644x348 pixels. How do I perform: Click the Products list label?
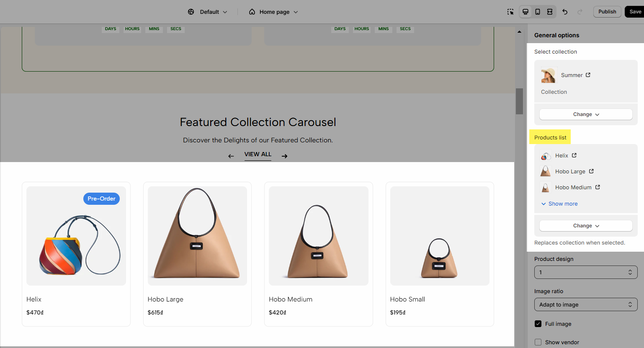[x=550, y=137]
